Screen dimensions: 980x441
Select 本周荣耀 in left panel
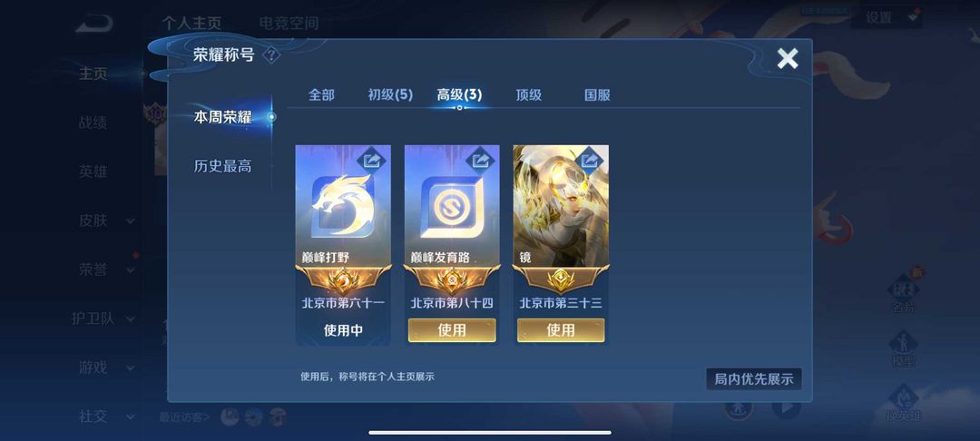(x=222, y=117)
